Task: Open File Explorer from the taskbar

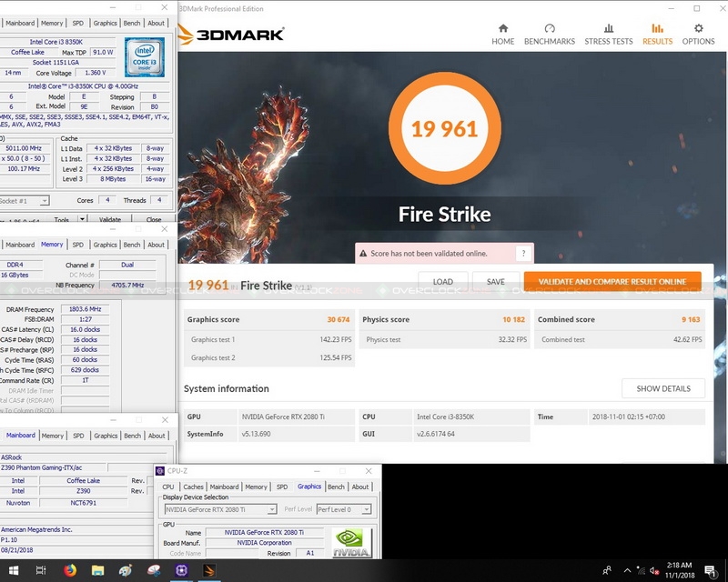Action: pyautogui.click(x=97, y=570)
